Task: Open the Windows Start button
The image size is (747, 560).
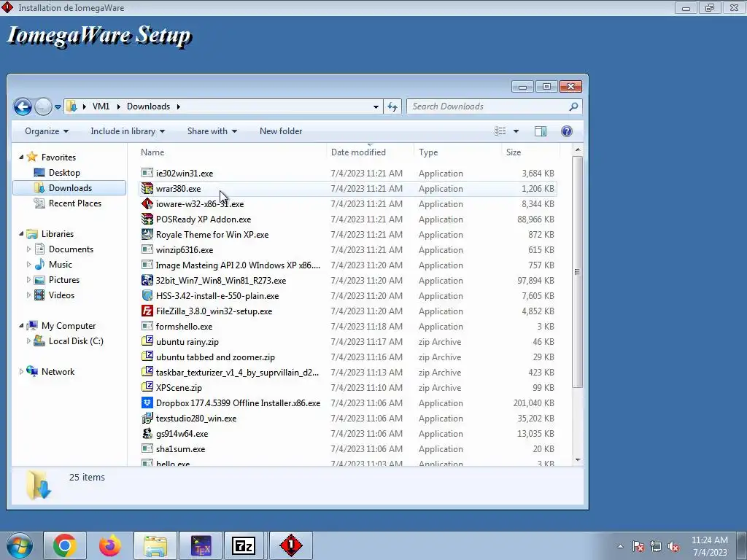Action: pos(19,545)
